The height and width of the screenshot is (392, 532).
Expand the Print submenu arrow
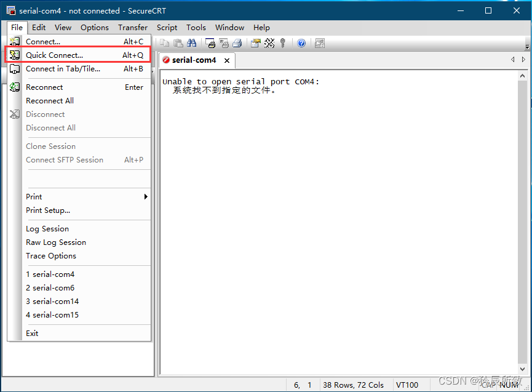coord(146,196)
